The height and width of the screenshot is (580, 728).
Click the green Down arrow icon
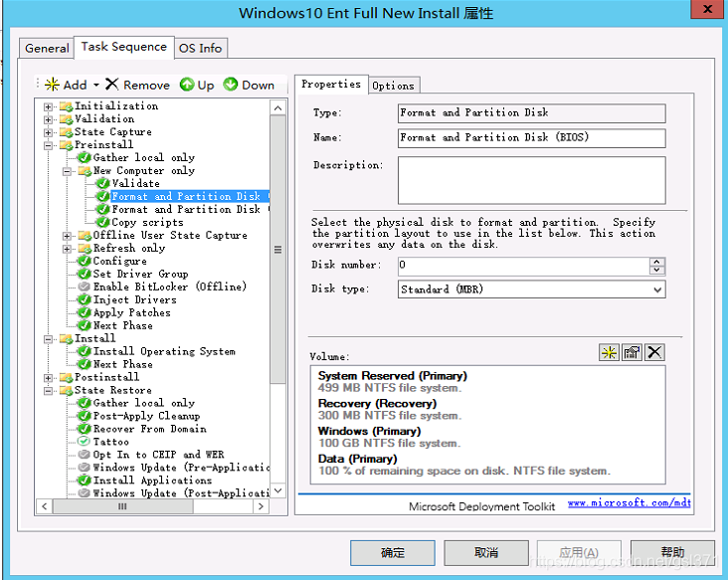click(230, 85)
